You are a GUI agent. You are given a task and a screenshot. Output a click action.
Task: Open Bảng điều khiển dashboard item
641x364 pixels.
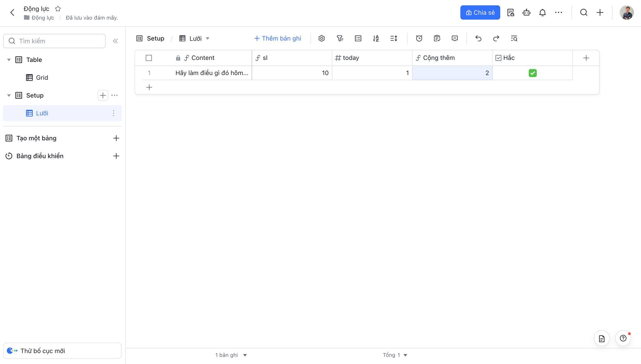(x=40, y=156)
